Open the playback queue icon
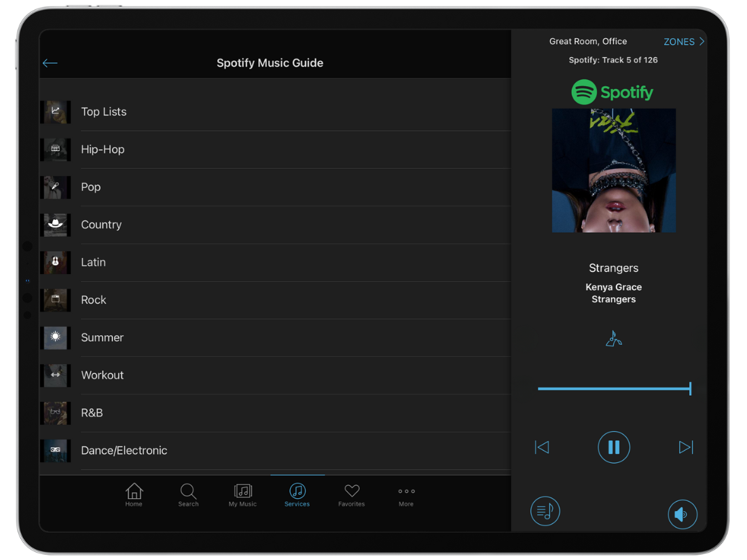Screen dimensions: 747x560 (x=545, y=511)
